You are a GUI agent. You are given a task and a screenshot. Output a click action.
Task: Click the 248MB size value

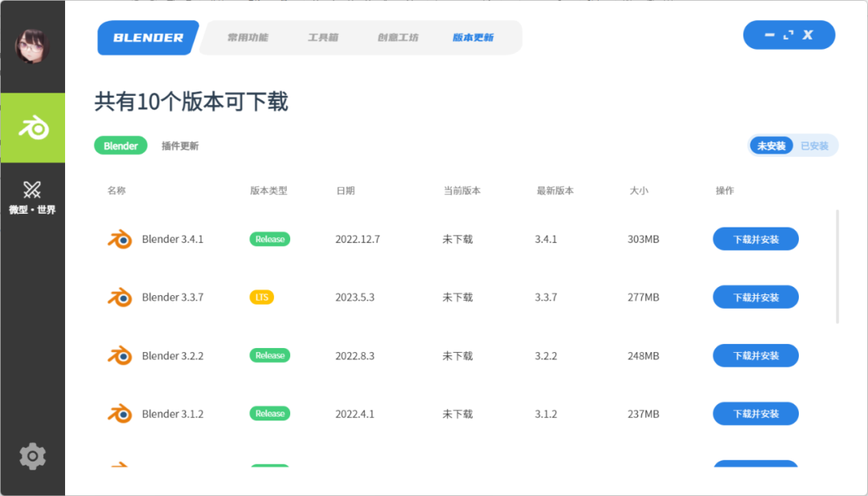[643, 355]
